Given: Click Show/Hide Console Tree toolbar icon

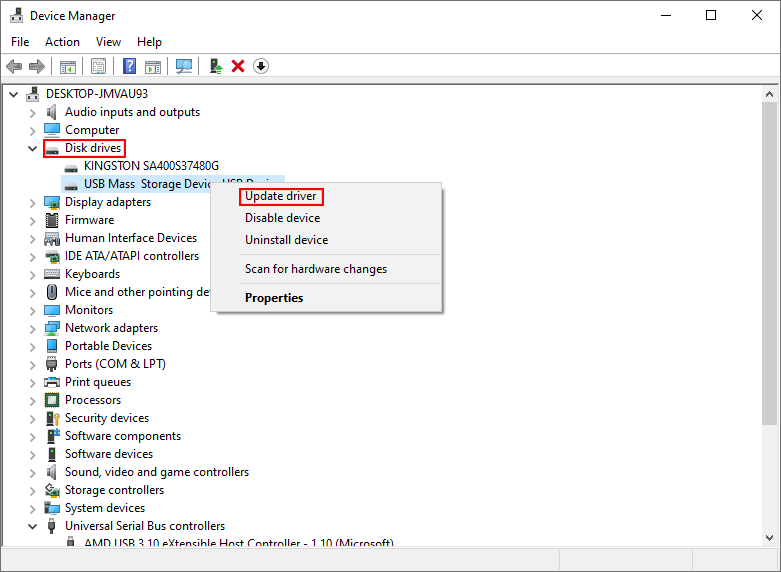Looking at the screenshot, I should pos(68,66).
